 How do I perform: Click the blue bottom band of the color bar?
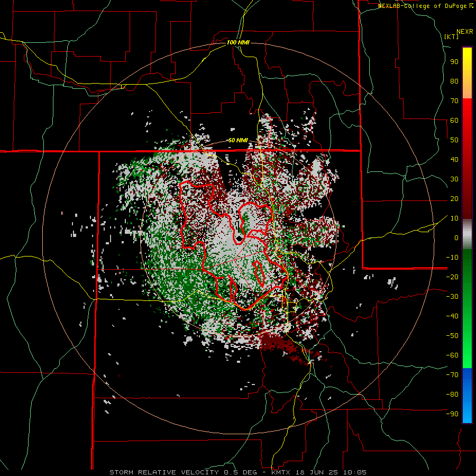pos(467,395)
